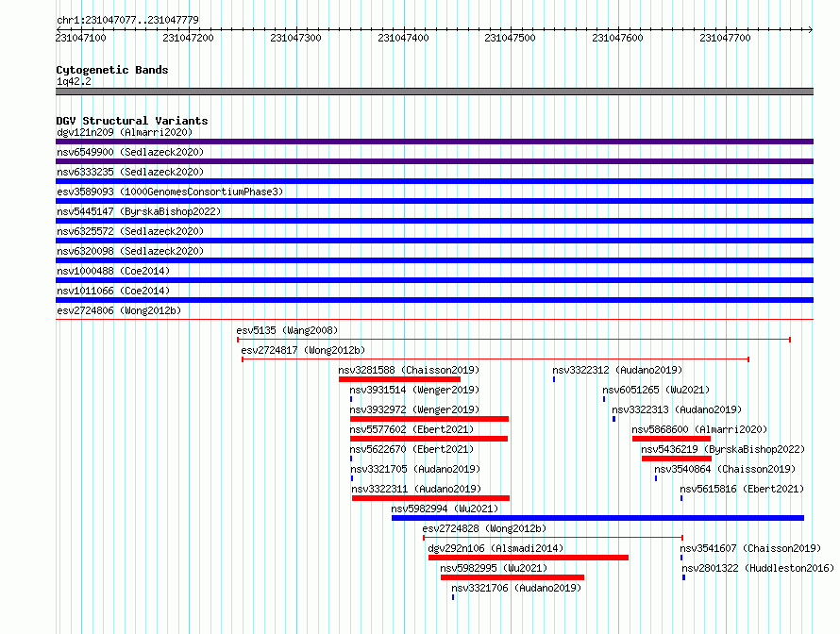Select nsv5445147 (ByrskaBishop2022) label
This screenshot has height=634, width=840.
(x=139, y=211)
